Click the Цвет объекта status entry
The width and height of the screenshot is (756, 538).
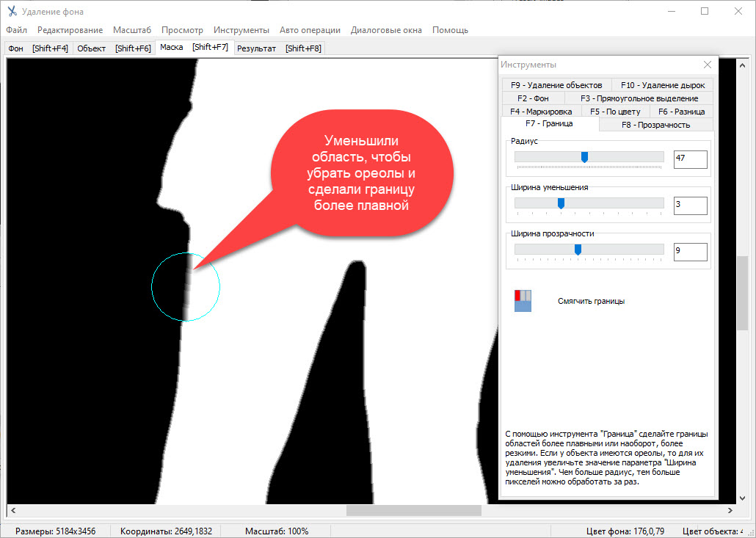pos(713,531)
